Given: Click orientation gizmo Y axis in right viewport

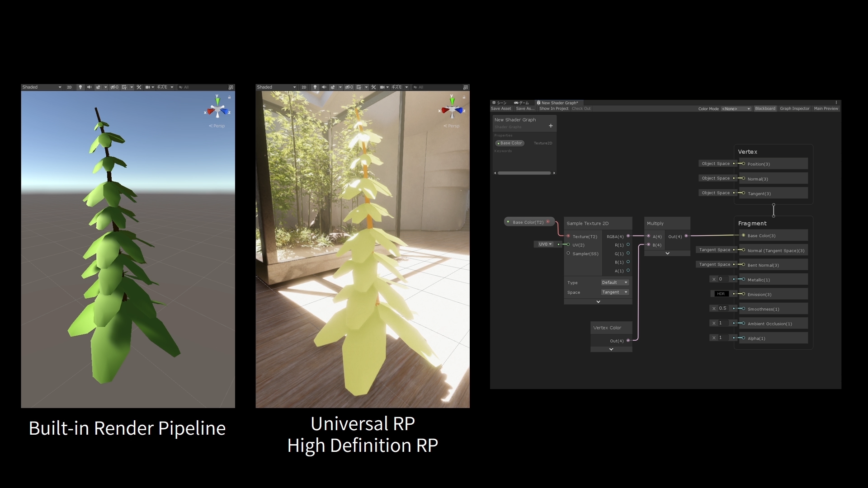Looking at the screenshot, I should point(452,100).
